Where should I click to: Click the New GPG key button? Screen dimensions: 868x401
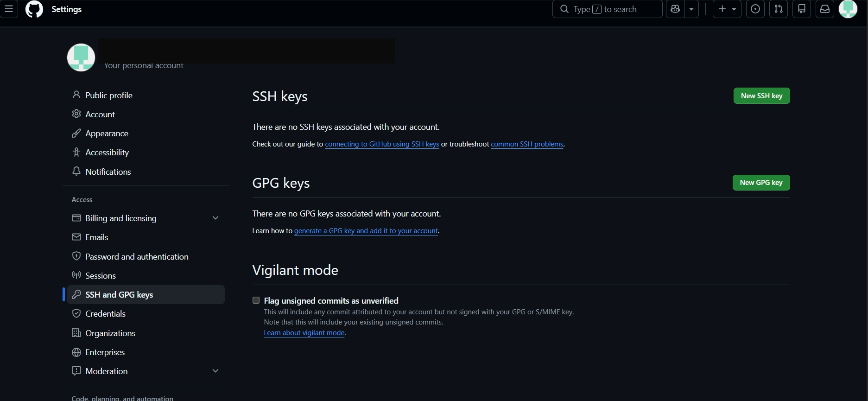(761, 183)
